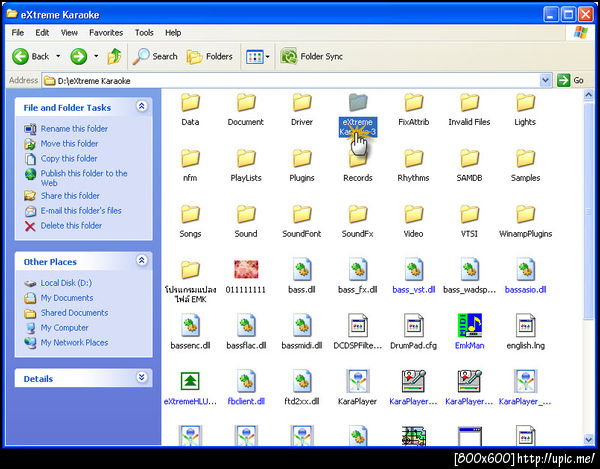The width and height of the screenshot is (600, 469).
Task: Expand the Address bar dropdown
Action: click(x=545, y=81)
